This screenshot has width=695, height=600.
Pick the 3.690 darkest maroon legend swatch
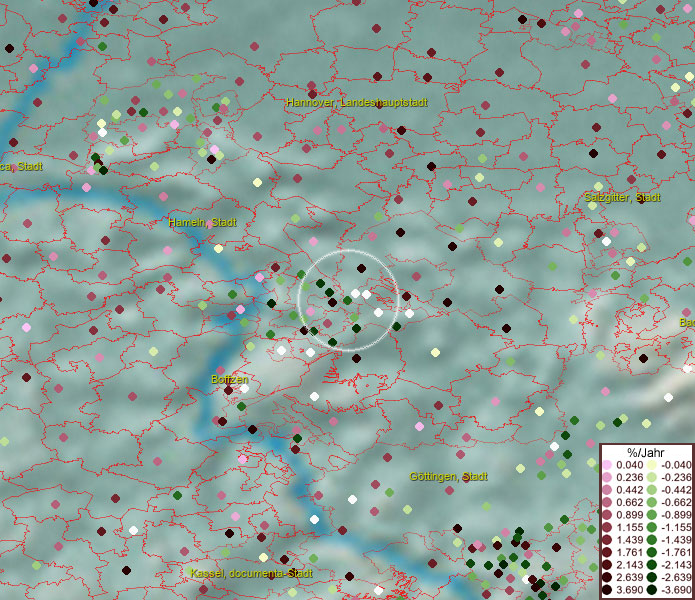click(607, 591)
